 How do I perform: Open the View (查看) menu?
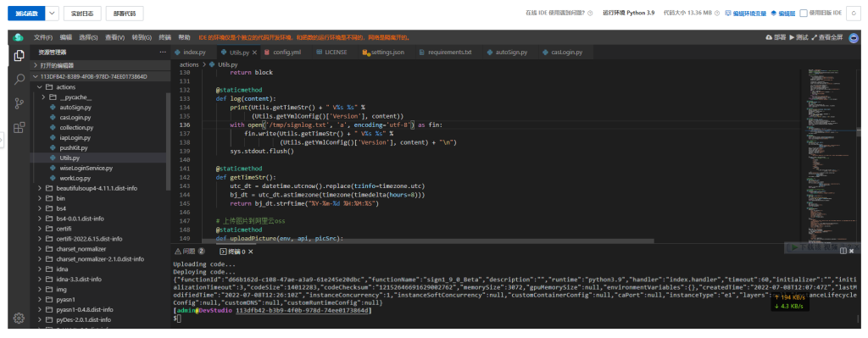pos(114,37)
